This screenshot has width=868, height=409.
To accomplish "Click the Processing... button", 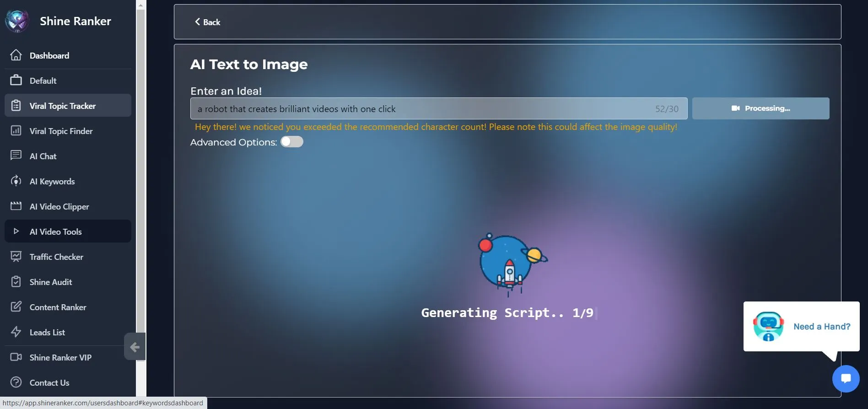I will click(760, 108).
